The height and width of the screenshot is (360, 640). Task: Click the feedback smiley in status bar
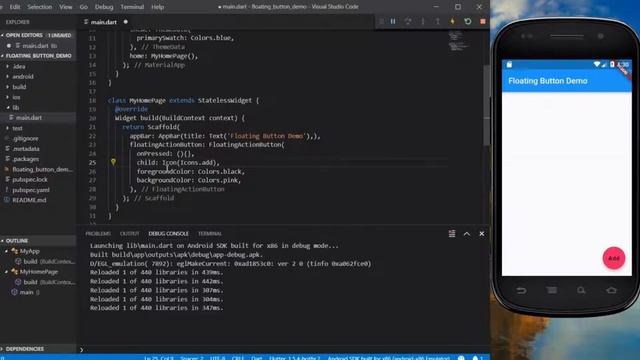tap(461, 358)
